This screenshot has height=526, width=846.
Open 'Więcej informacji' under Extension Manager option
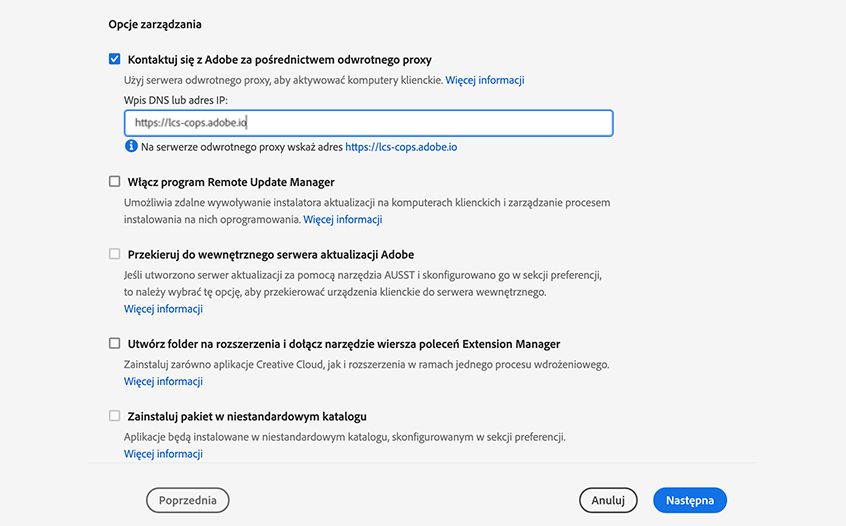pos(163,381)
